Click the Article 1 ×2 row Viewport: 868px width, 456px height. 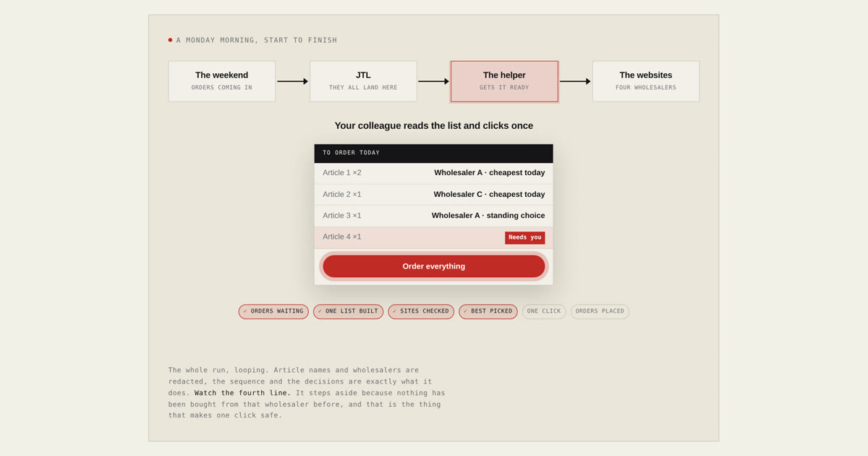tap(434, 173)
